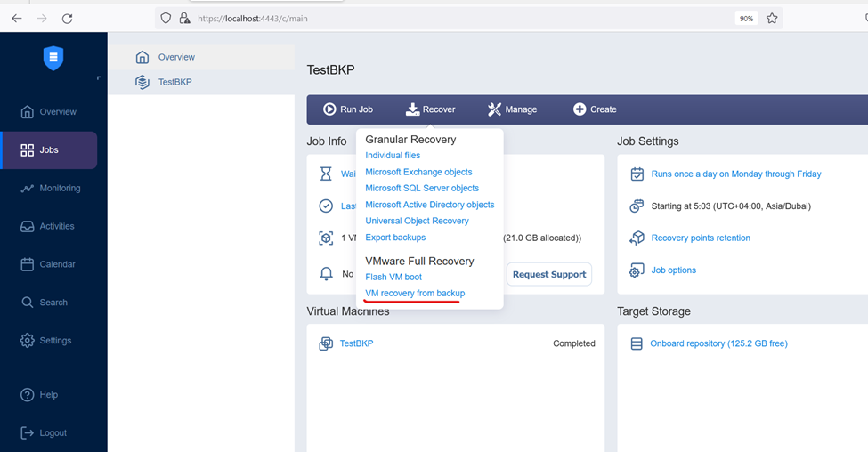This screenshot has height=452, width=868.
Task: Collapse the Recover dropdown menu
Action: (x=430, y=109)
